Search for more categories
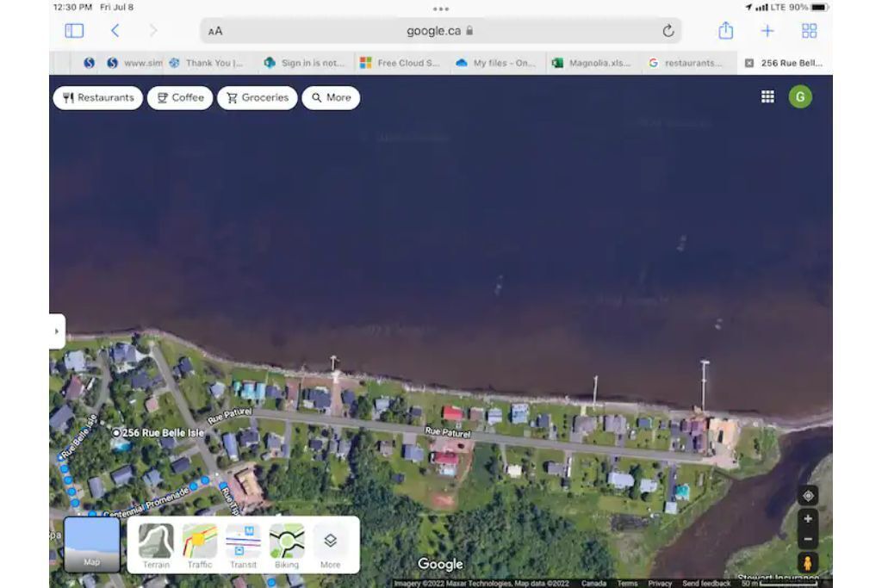 pos(331,98)
